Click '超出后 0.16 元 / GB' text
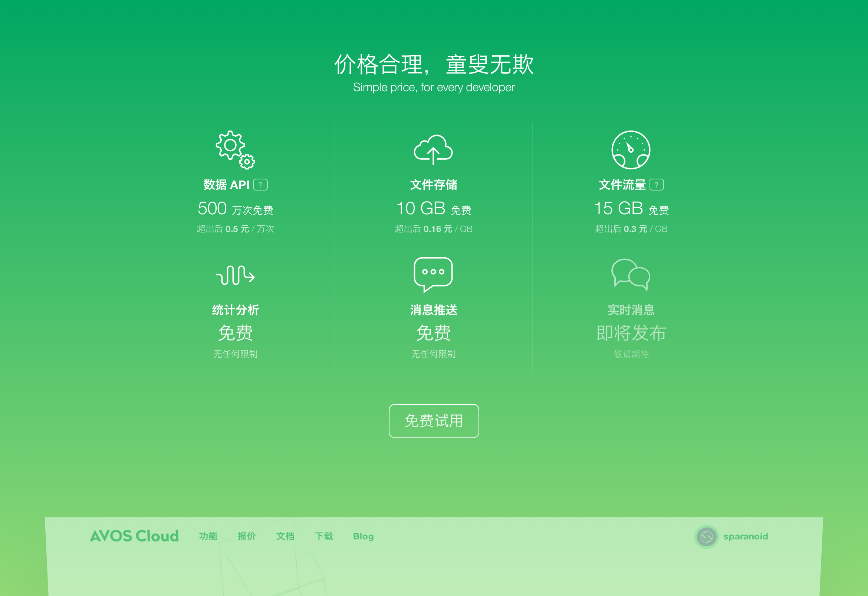Screen dimensions: 868x596 [433, 229]
